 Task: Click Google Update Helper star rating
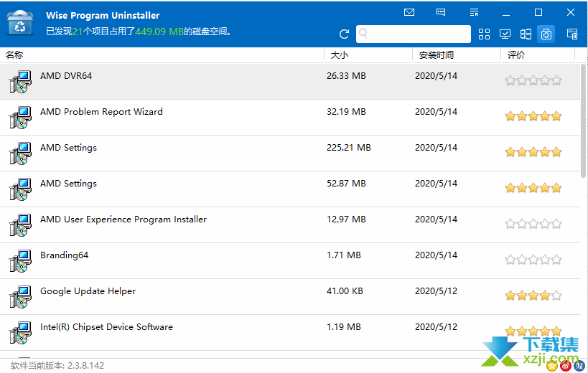pyautogui.click(x=533, y=296)
